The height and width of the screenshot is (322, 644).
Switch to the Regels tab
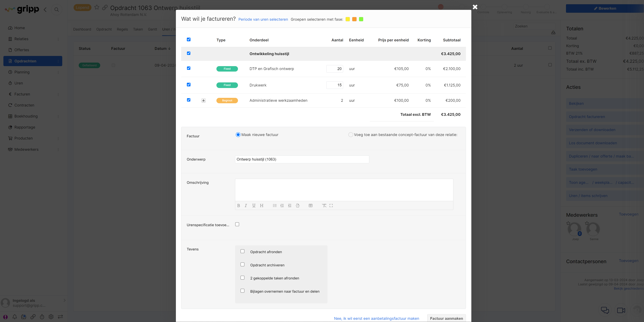(x=122, y=29)
